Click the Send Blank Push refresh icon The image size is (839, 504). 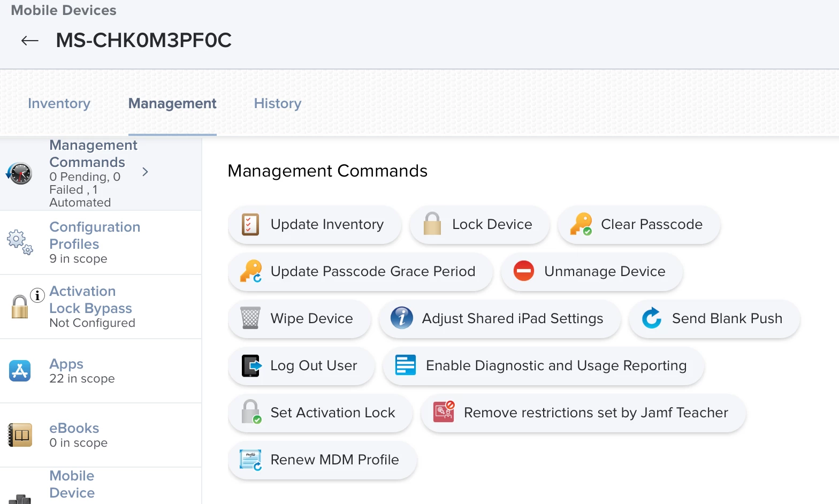click(x=652, y=318)
